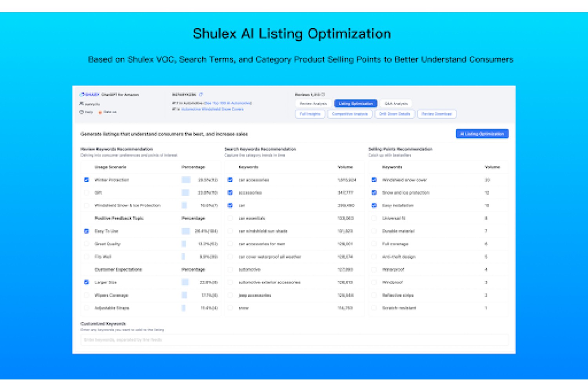The image size is (588, 392).
Task: Click the Customized Keywords input field
Action: [294, 340]
